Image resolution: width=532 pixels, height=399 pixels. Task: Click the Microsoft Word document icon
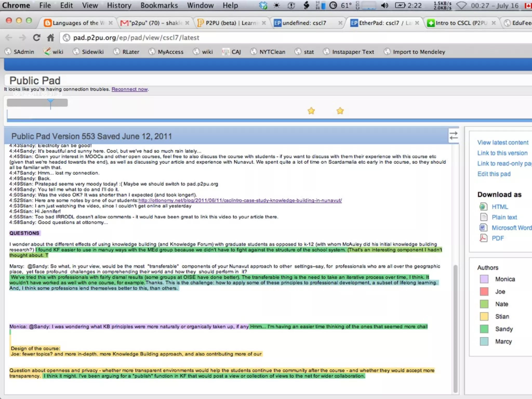point(483,228)
